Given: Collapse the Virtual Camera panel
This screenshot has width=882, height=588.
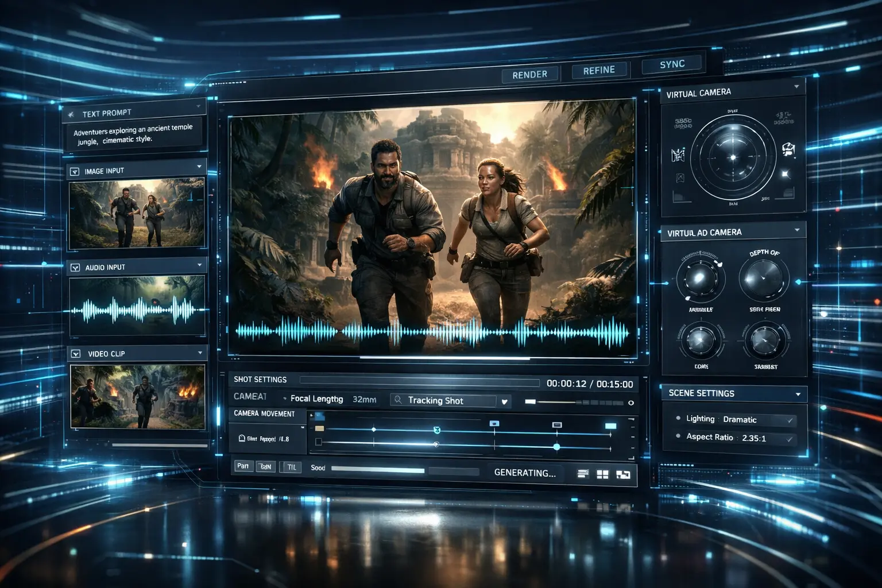Looking at the screenshot, I should [x=796, y=87].
